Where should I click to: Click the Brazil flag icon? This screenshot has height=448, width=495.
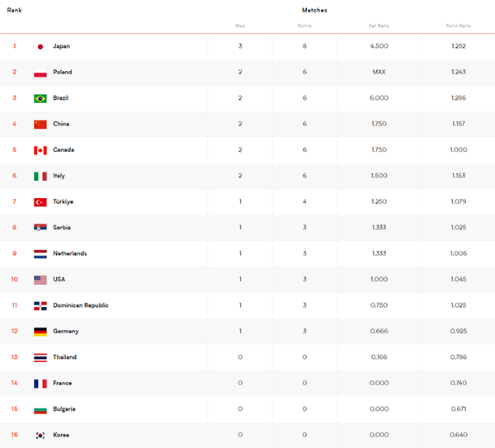[40, 98]
